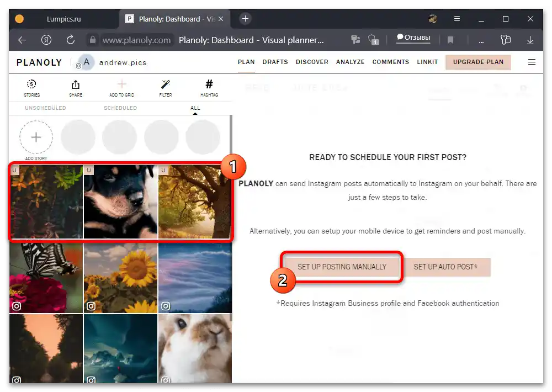This screenshot has height=392, width=552.
Task: Click the www.planoly.com address field
Action: click(136, 40)
